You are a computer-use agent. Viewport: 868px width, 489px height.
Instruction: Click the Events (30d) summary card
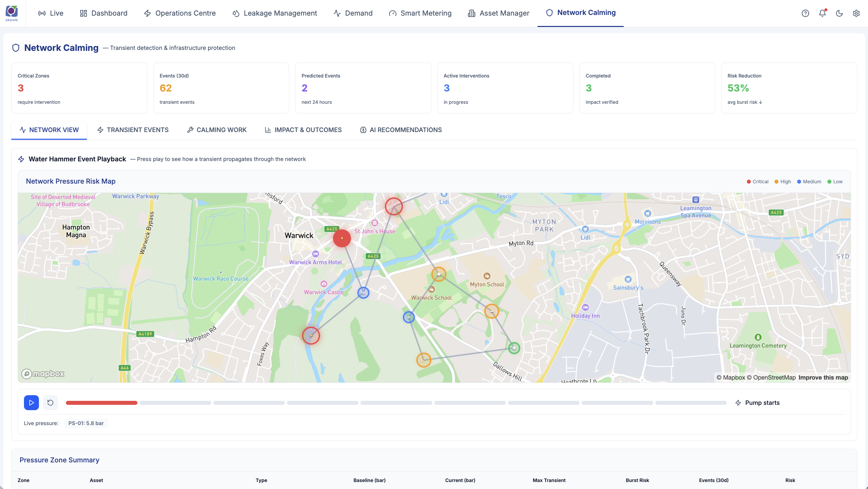pyautogui.click(x=221, y=88)
